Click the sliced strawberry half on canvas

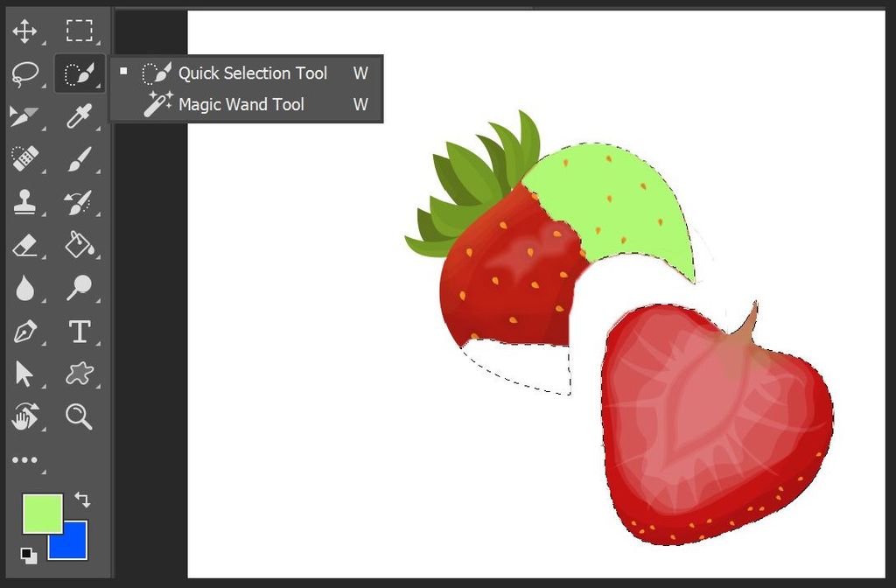coord(717,423)
